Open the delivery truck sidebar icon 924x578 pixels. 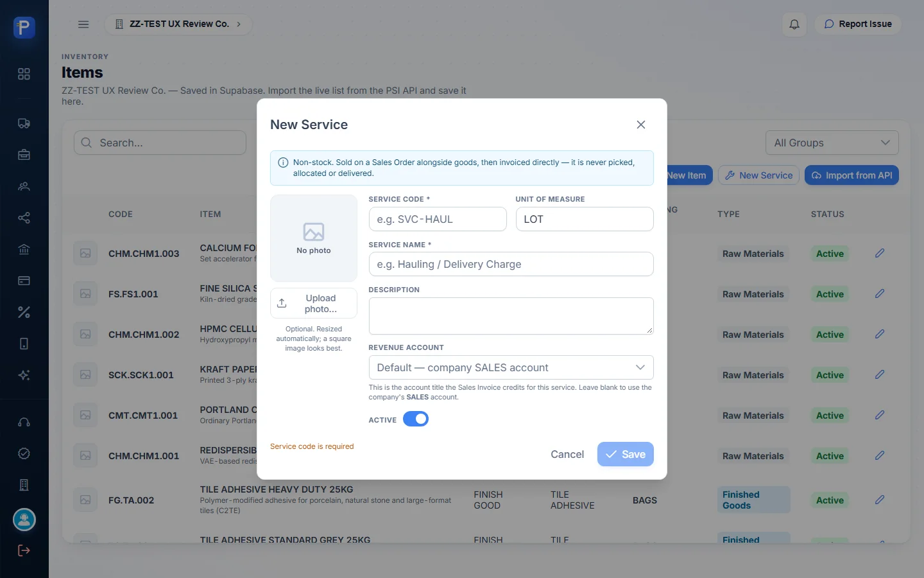click(24, 123)
